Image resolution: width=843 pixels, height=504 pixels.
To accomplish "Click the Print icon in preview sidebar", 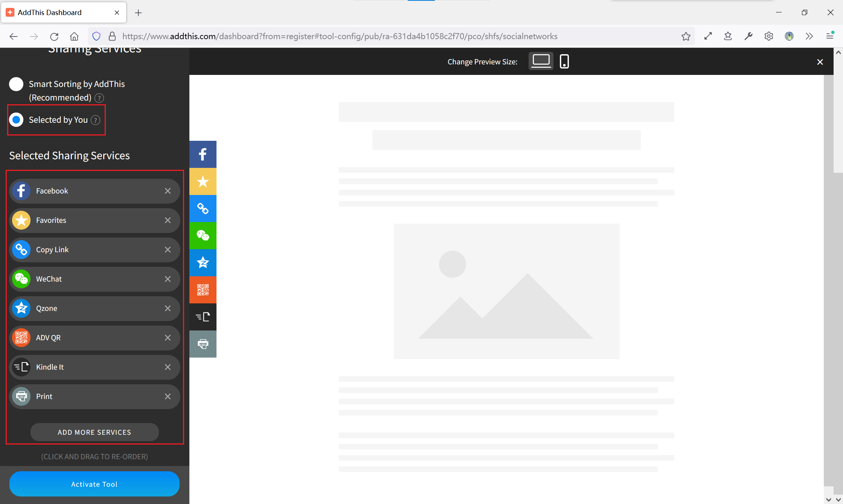I will [x=203, y=344].
